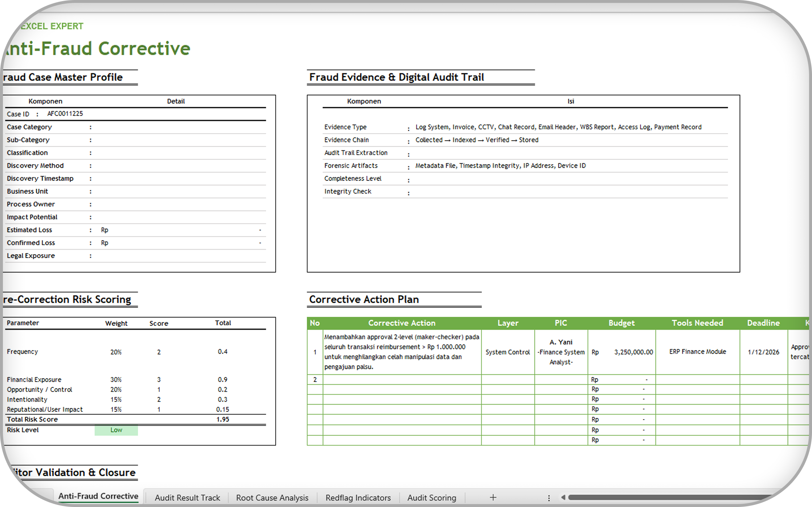
Task: Click the three-dot tab bar options handle
Action: point(549,498)
